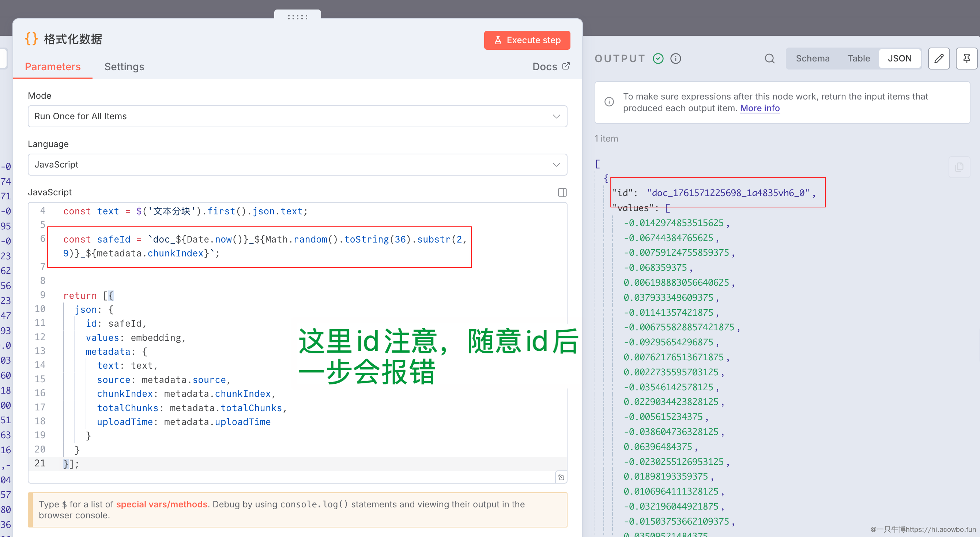
Task: Click the drag handle dots above the panel
Action: tap(298, 17)
